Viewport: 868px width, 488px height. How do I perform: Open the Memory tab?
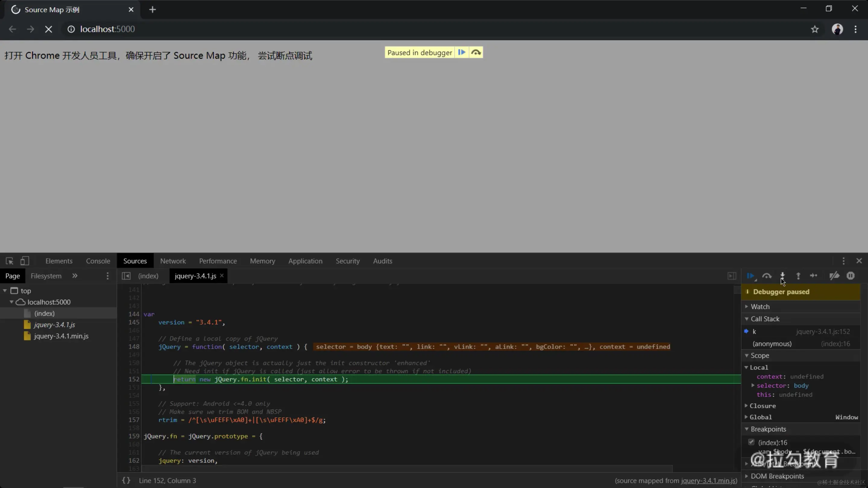point(263,261)
